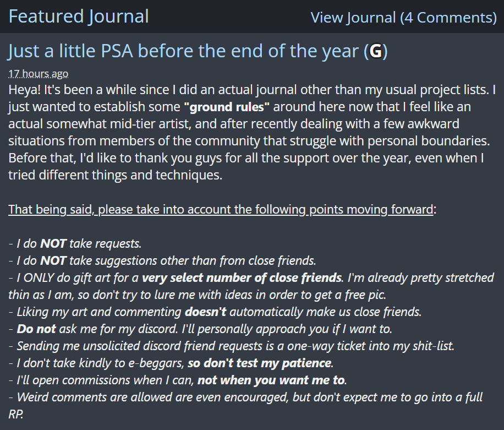Click the bold "ground rules" text
504x430 pixels.
[x=228, y=106]
